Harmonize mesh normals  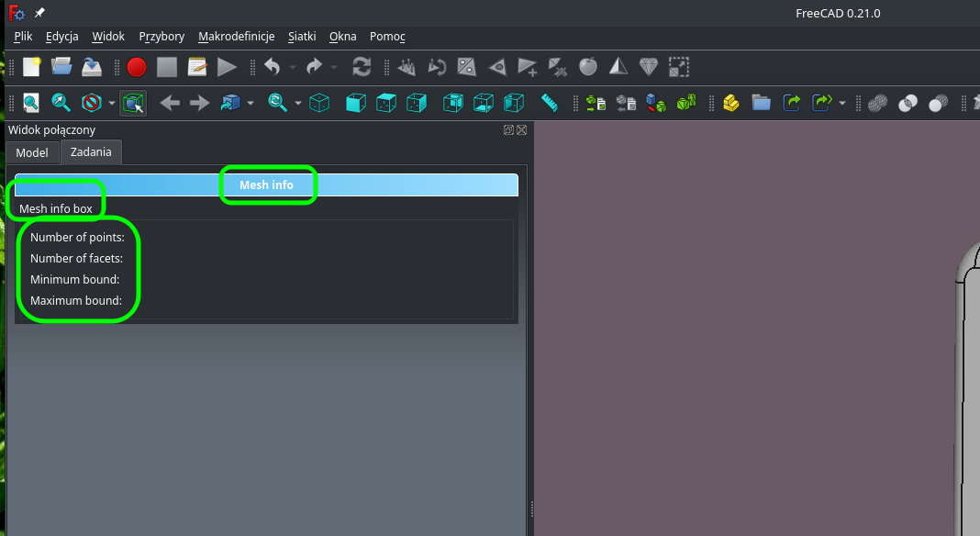[406, 66]
